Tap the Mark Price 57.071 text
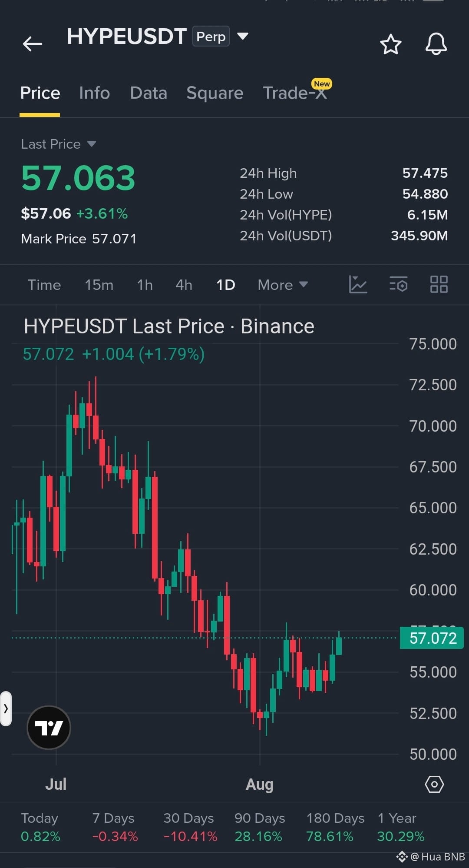Screen dimensions: 469x868 pyautogui.click(x=79, y=239)
